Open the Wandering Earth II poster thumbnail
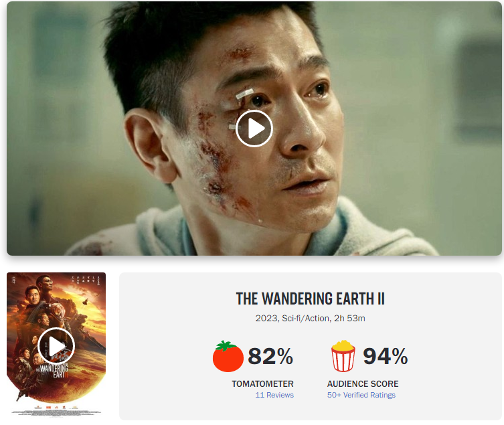504x425 pixels. click(x=56, y=345)
